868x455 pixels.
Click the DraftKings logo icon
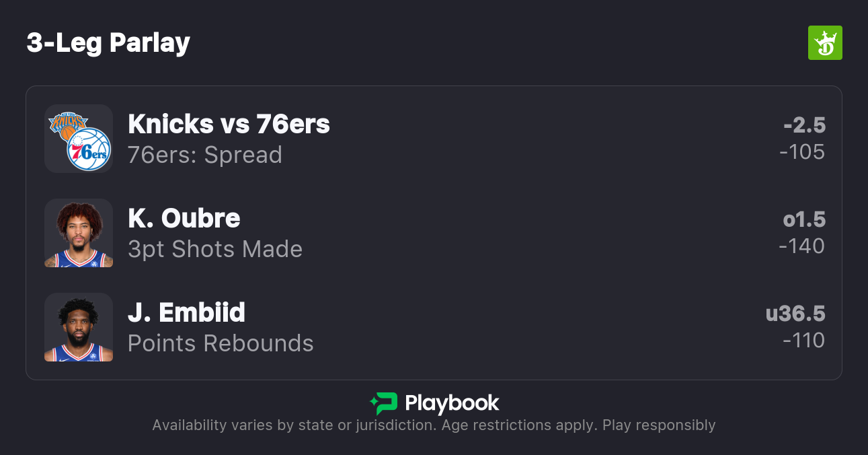pos(824,43)
